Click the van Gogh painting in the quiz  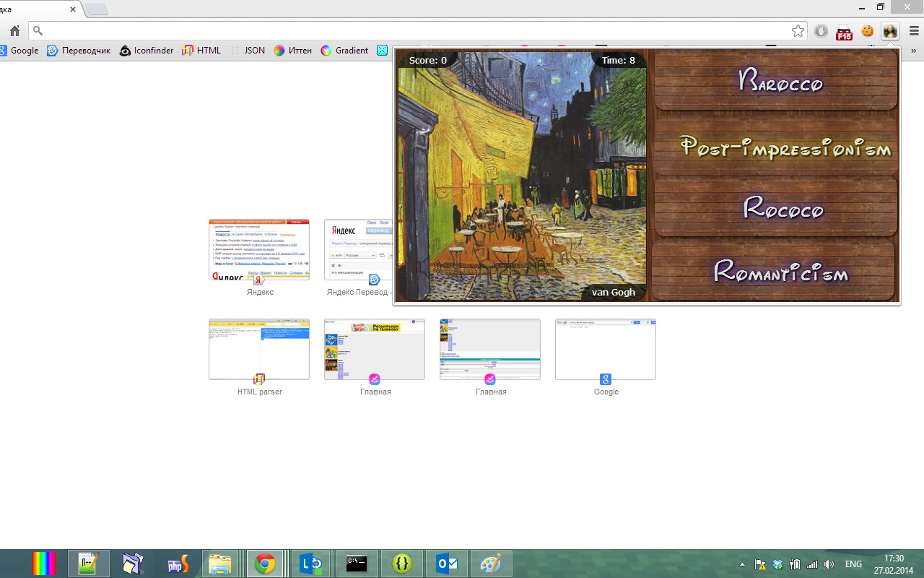(522, 176)
